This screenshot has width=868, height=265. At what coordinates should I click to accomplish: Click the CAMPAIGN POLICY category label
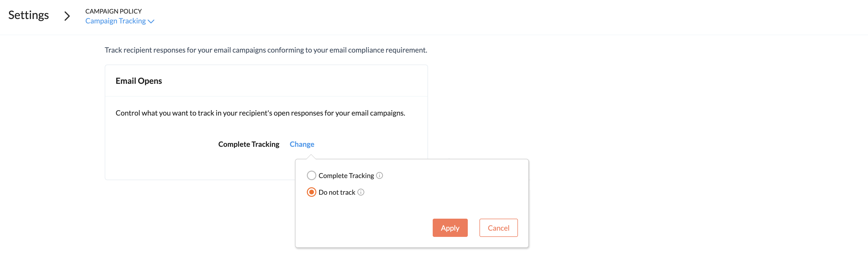[x=114, y=11]
